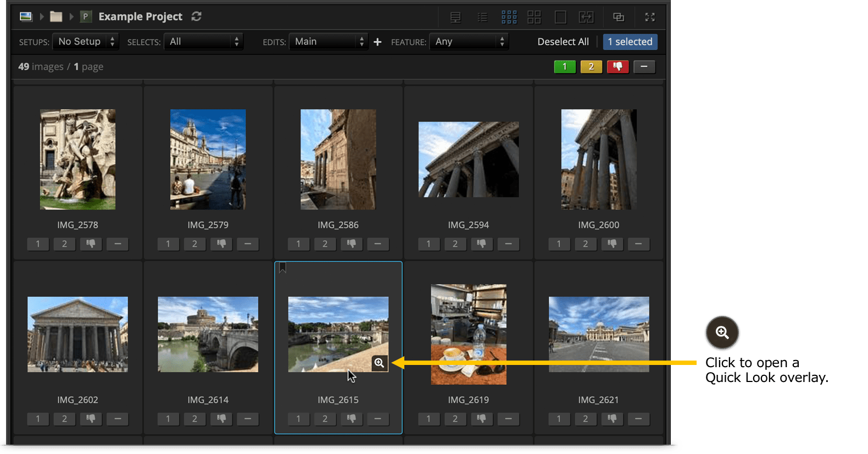Select the IMG_2594 Pantheon columns thumbnail

(x=469, y=159)
